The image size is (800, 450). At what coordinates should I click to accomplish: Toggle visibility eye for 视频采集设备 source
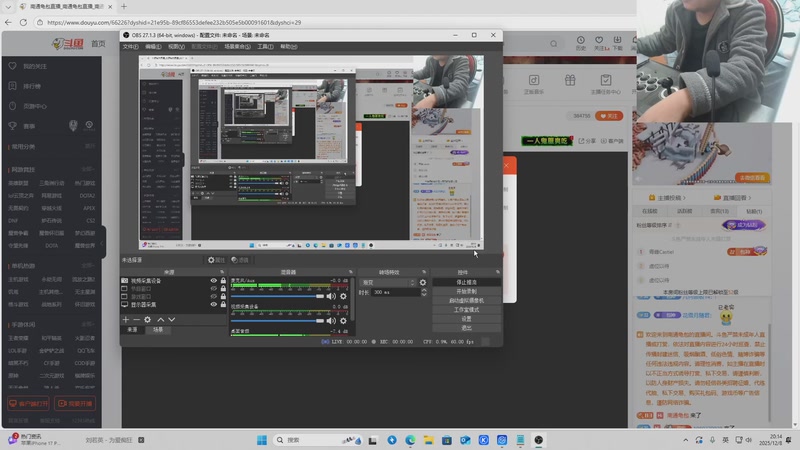point(213,282)
